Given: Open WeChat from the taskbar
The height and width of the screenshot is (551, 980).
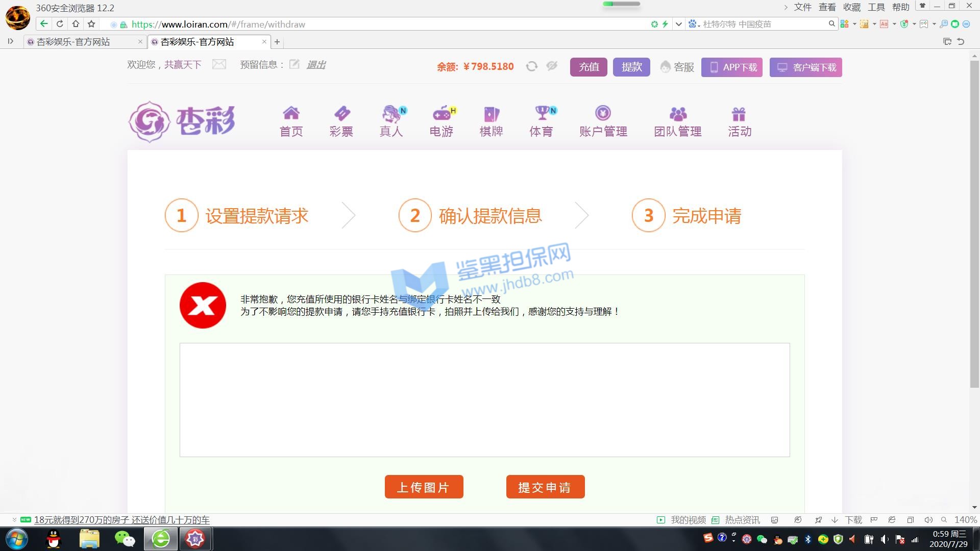Looking at the screenshot, I should click(x=124, y=539).
